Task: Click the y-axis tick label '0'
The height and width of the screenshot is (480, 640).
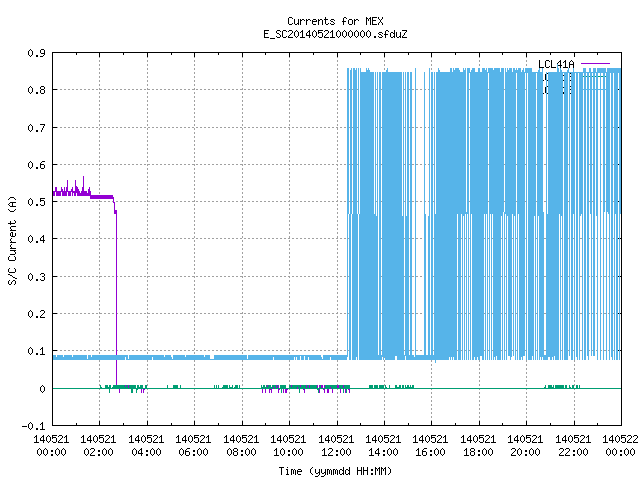Action: click(42, 389)
